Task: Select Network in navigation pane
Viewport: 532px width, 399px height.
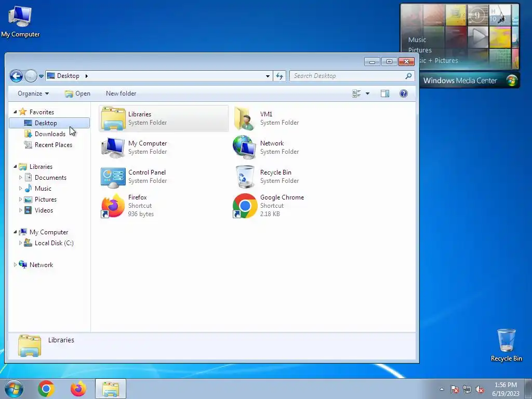Action: 41,264
